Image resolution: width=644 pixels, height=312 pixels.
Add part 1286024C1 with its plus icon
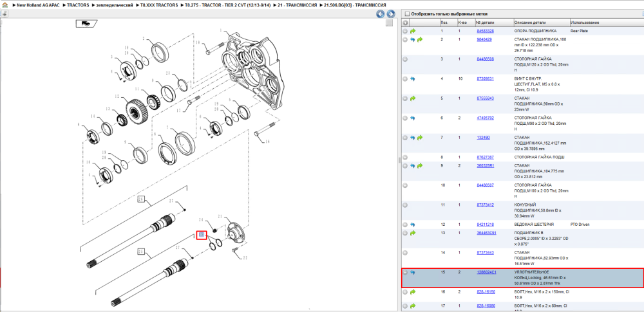pyautogui.click(x=405, y=273)
